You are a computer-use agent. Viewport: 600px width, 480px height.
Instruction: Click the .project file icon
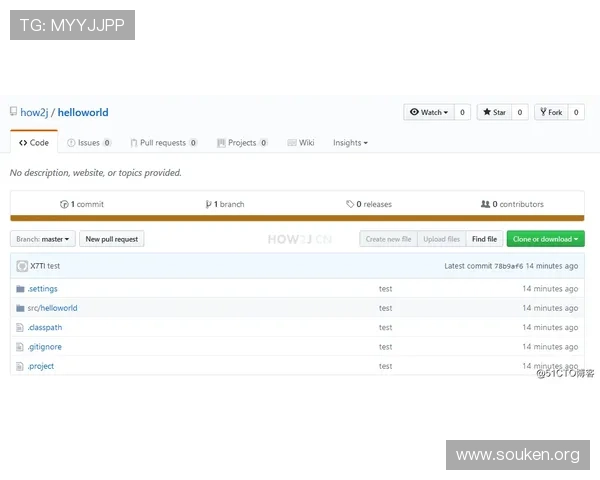click(x=19, y=366)
